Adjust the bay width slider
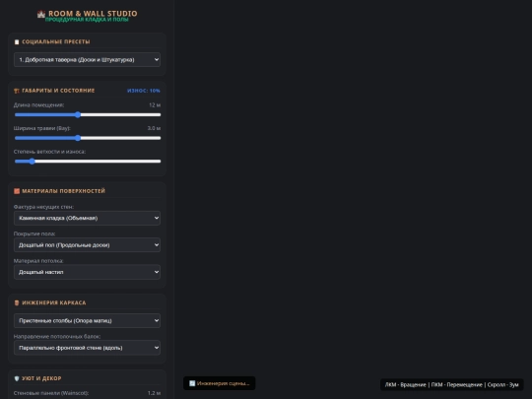 [88, 138]
